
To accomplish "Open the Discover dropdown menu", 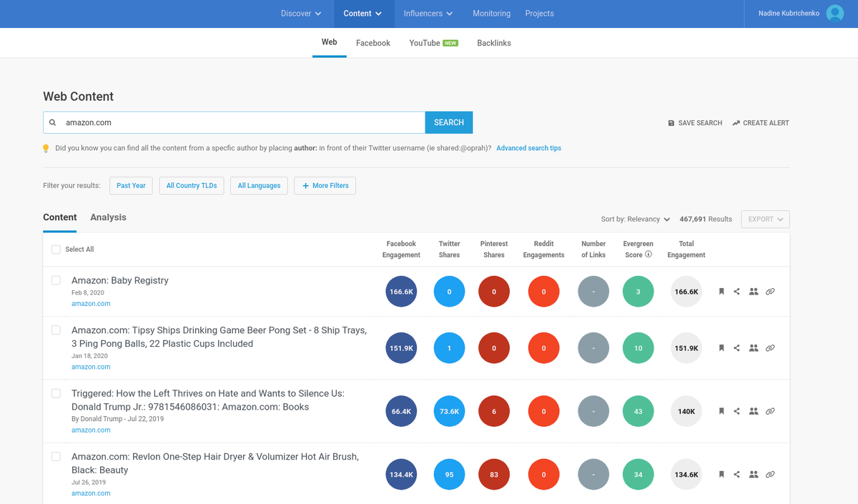I will tap(301, 14).
